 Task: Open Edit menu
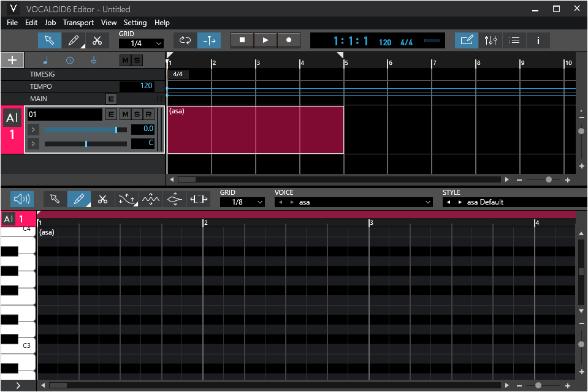[x=31, y=23]
